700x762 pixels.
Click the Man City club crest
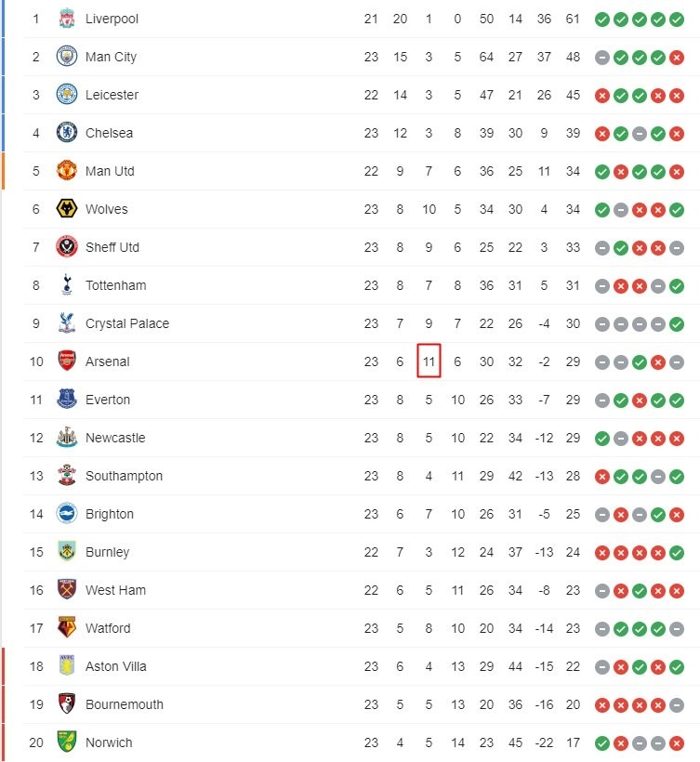[x=66, y=57]
